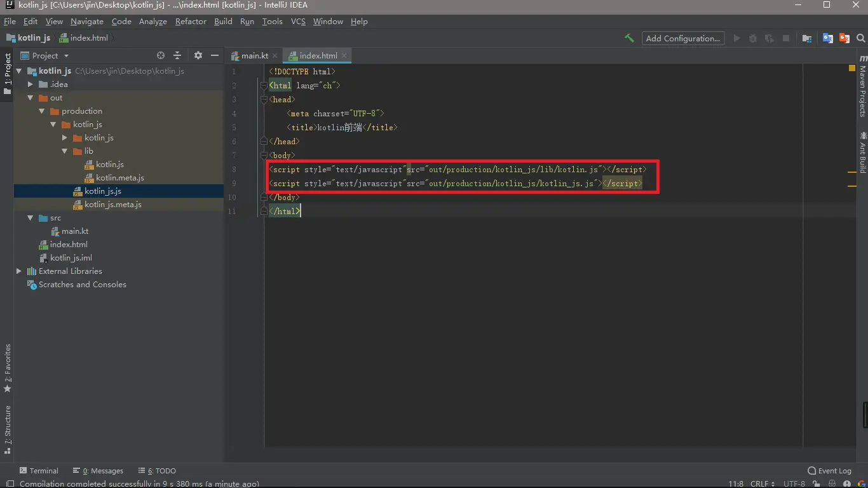Click the Run with Coverage icon
The image size is (868, 488).
coord(770,38)
